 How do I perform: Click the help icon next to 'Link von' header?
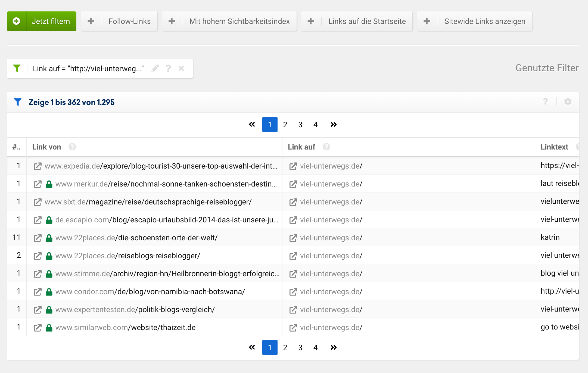[72, 147]
